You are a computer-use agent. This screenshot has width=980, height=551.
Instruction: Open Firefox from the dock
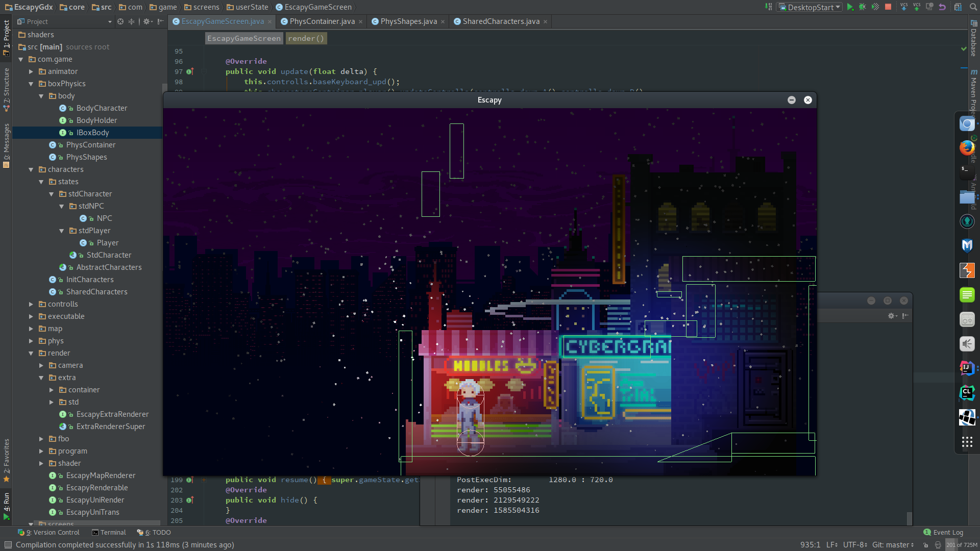pyautogui.click(x=967, y=148)
